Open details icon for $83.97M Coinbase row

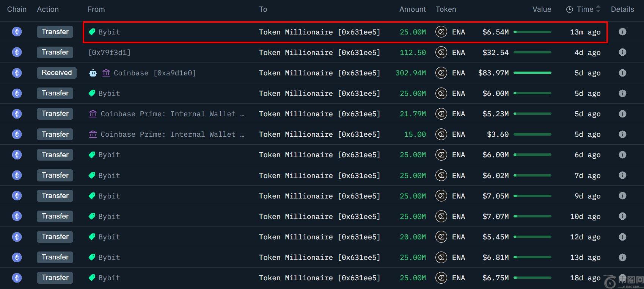(x=622, y=73)
